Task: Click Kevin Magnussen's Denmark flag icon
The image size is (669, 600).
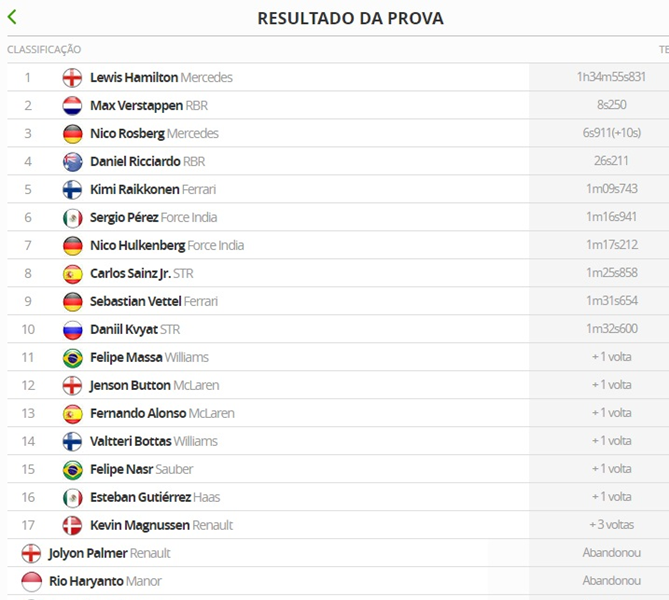Action: click(72, 525)
